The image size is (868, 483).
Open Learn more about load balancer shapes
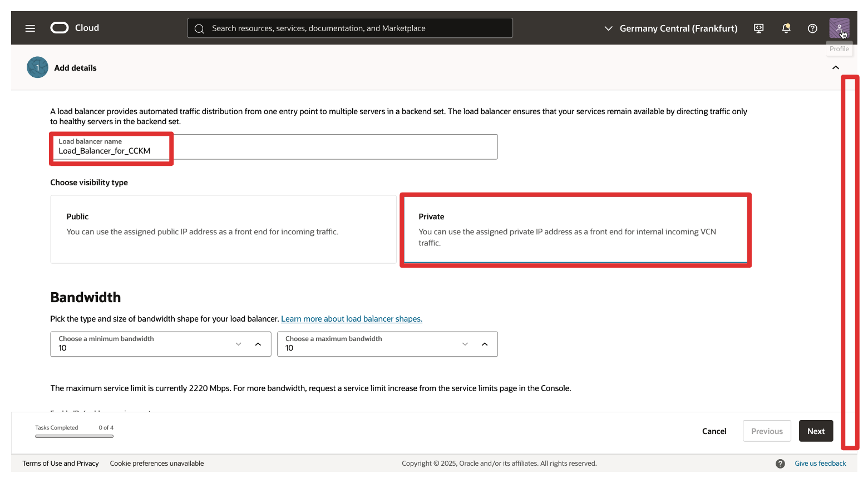click(352, 319)
